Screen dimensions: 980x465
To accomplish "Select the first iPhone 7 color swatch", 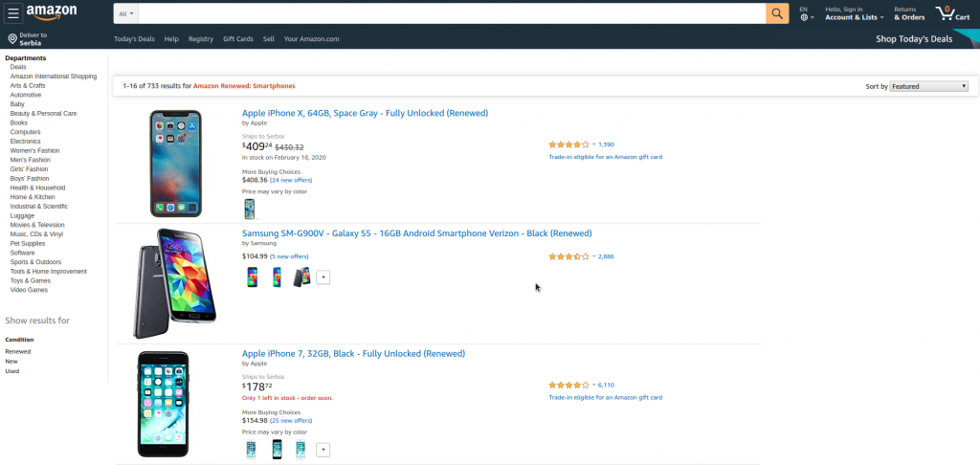I will 252,450.
